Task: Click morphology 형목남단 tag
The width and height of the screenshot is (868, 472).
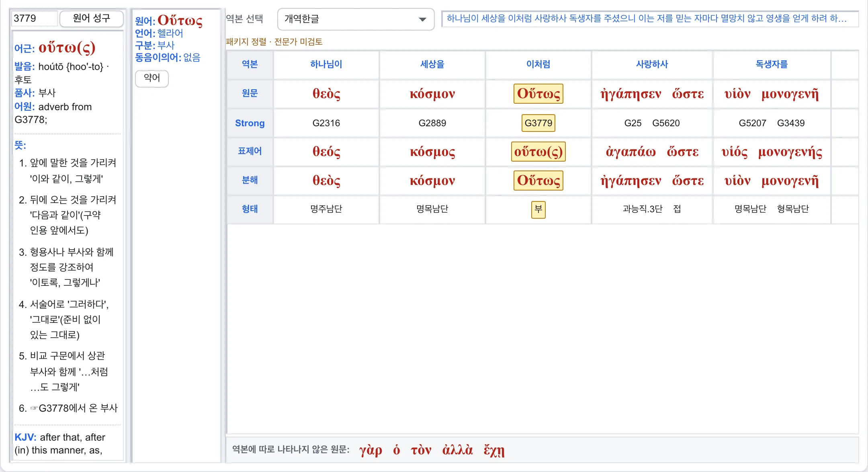Action: (x=793, y=209)
